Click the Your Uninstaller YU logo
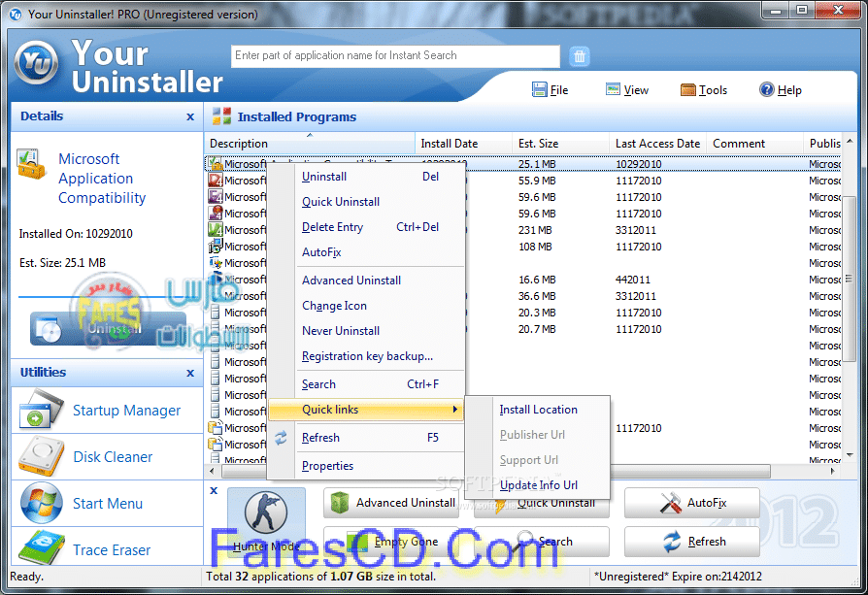The image size is (868, 595). [x=37, y=64]
